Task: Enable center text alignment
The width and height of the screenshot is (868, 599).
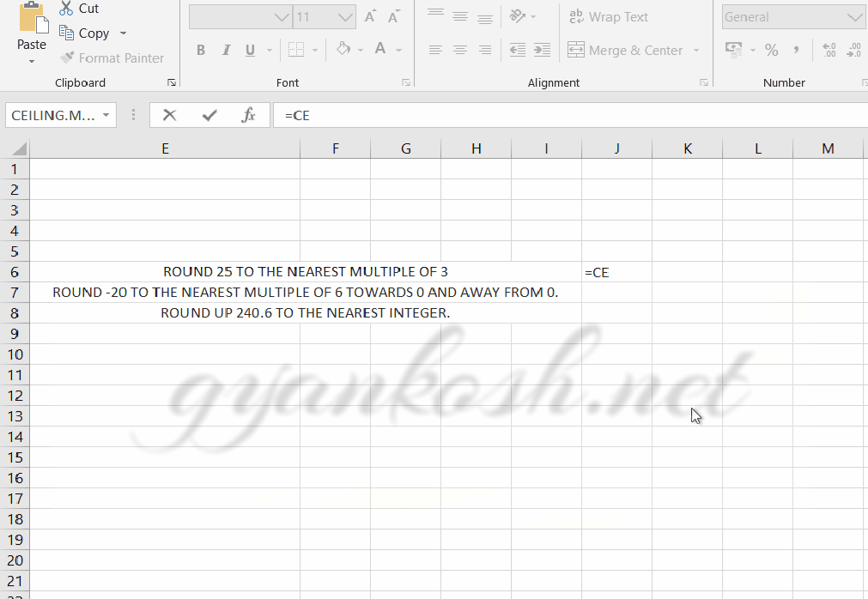Action: (x=460, y=50)
